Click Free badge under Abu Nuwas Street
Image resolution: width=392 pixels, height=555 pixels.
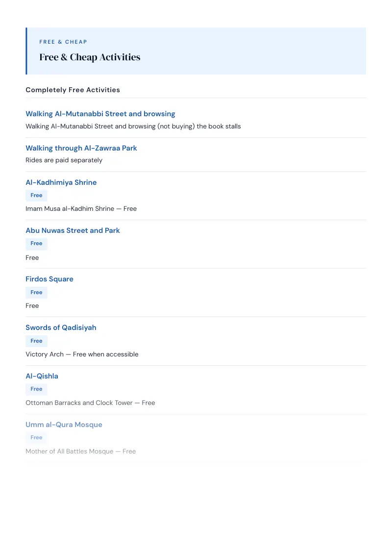point(36,244)
